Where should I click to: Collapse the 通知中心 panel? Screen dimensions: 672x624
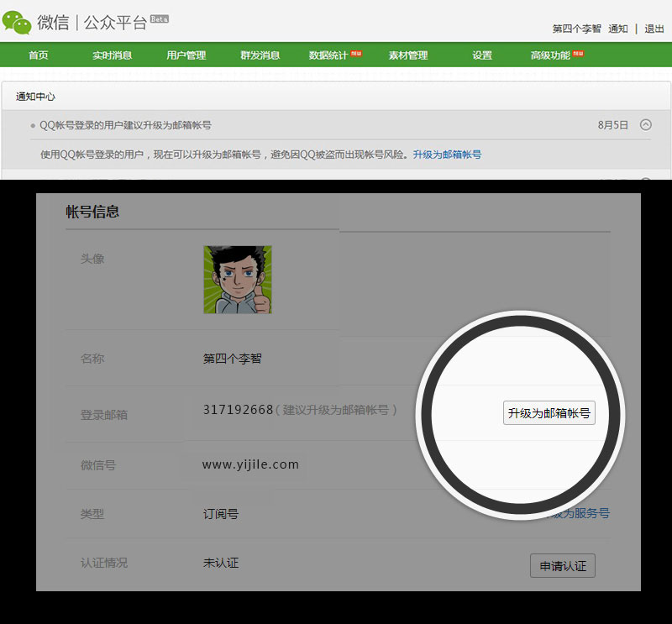pos(34,96)
